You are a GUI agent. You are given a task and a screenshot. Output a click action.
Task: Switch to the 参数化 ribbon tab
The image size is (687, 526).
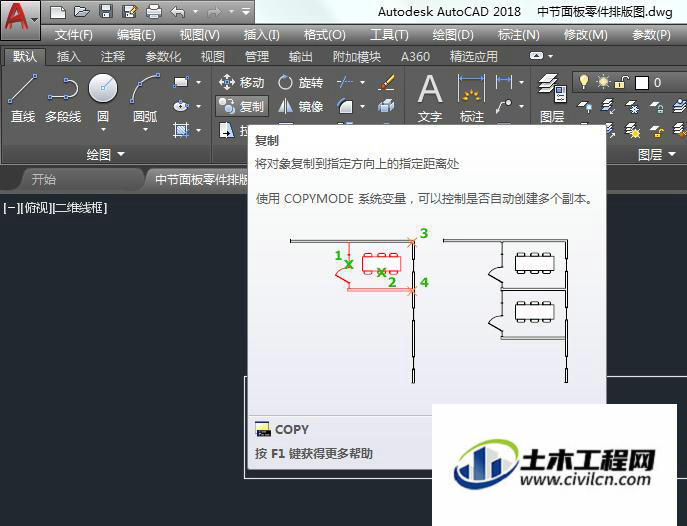(x=163, y=56)
